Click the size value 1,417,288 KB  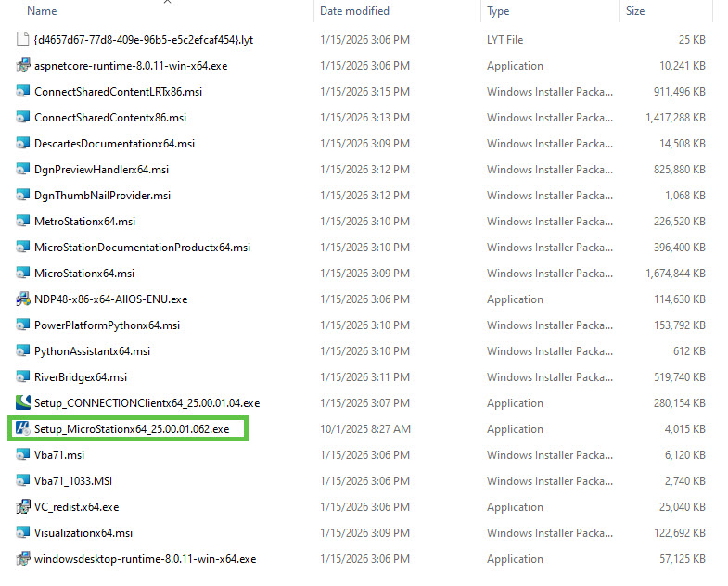tap(675, 118)
